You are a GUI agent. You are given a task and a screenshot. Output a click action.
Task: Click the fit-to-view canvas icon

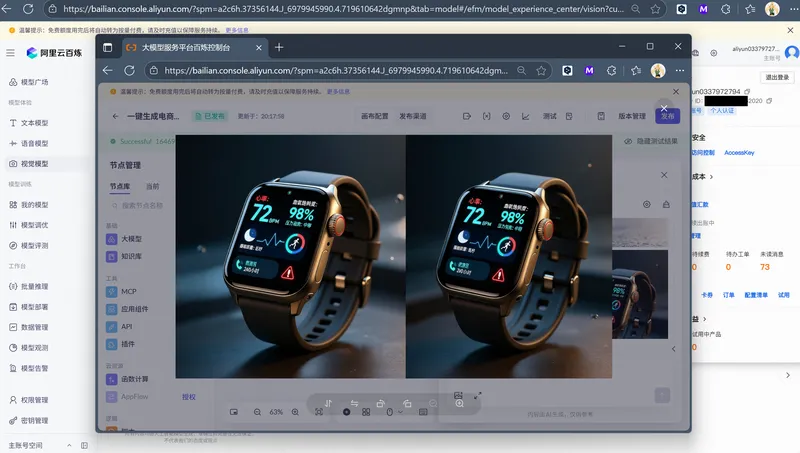(319, 412)
